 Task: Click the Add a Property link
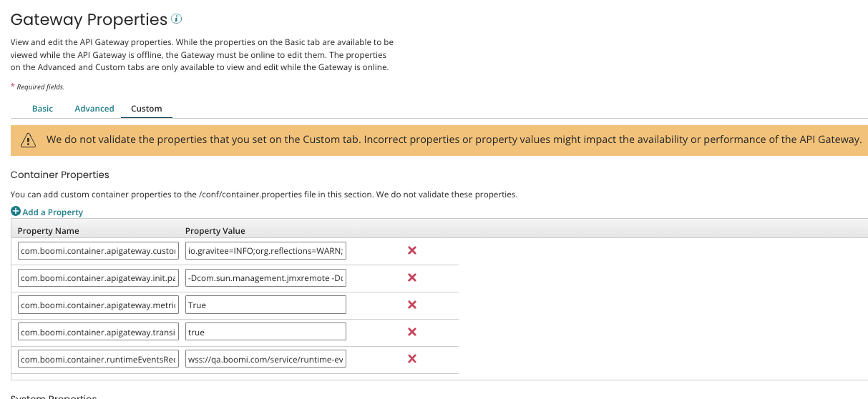click(52, 212)
